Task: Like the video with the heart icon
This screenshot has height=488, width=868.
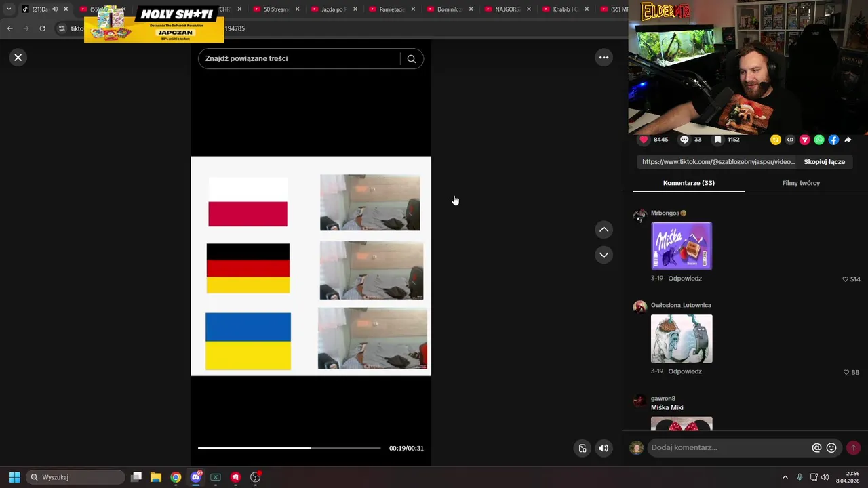Action: tap(644, 140)
